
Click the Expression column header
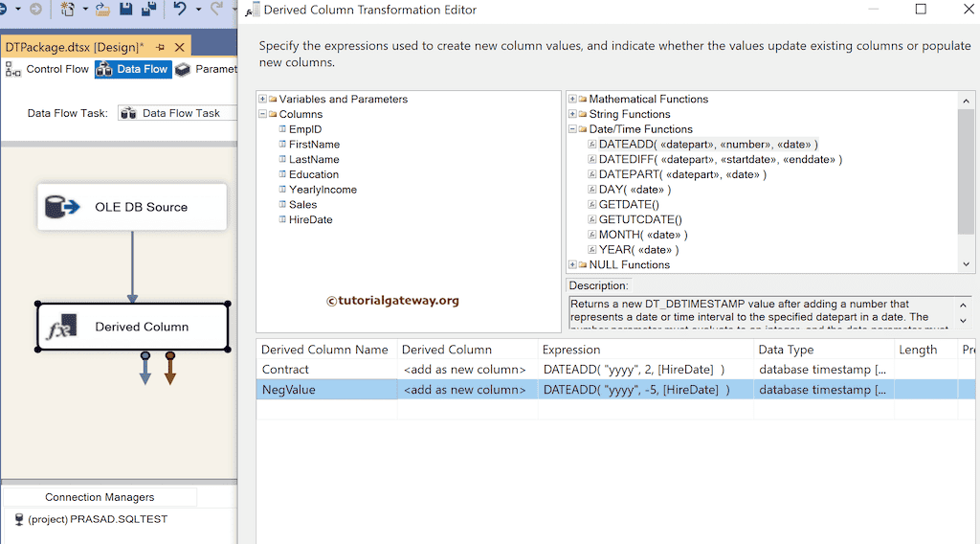(x=646, y=350)
